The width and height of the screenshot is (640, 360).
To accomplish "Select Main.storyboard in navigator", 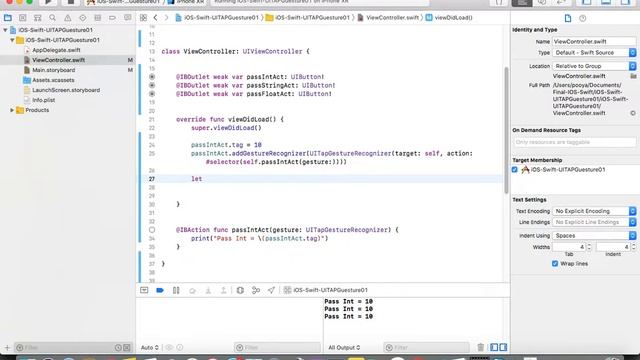I will 53,70.
